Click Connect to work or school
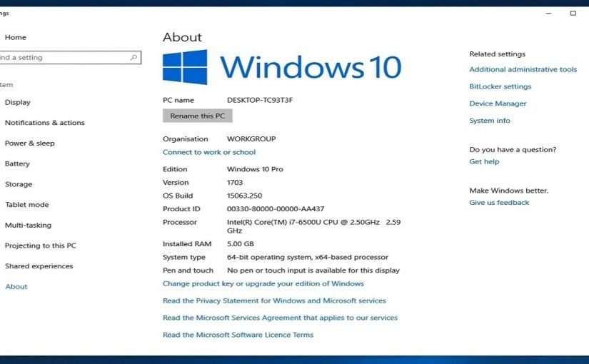 (209, 152)
